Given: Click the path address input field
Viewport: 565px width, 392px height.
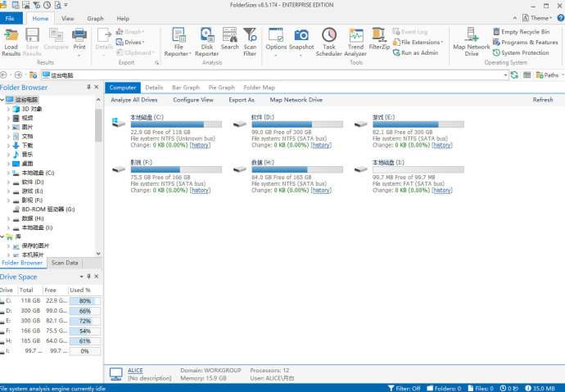Looking at the screenshot, I should [270, 74].
